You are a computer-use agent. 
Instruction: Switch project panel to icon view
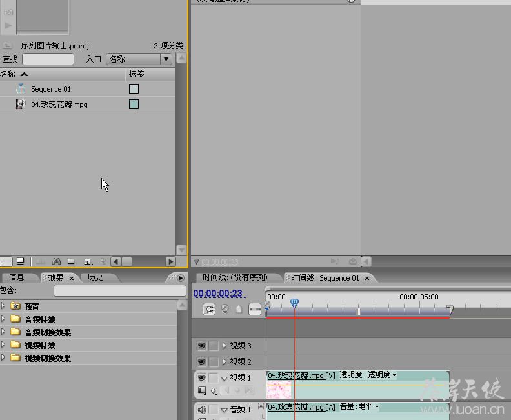pyautogui.click(x=21, y=261)
